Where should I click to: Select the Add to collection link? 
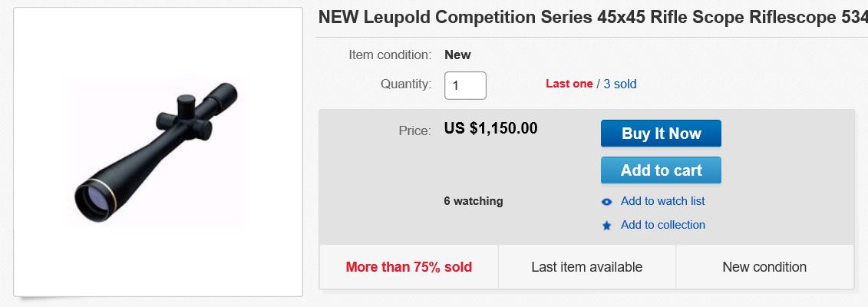pyautogui.click(x=662, y=225)
